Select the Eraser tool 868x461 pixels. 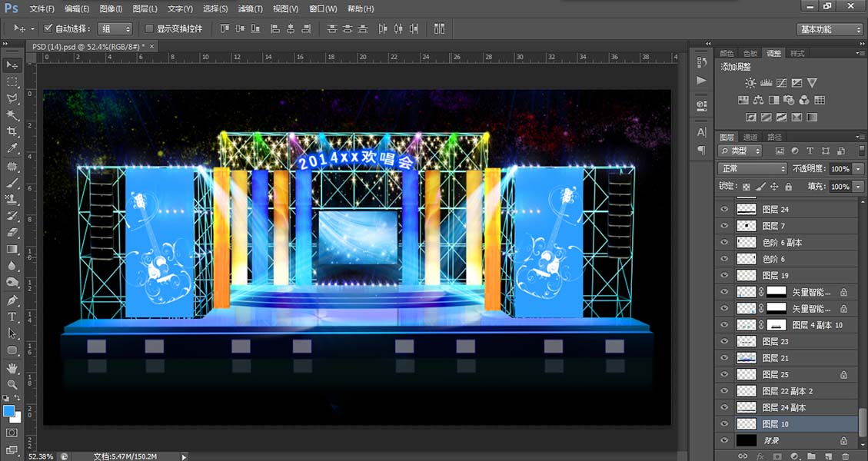pos(12,233)
